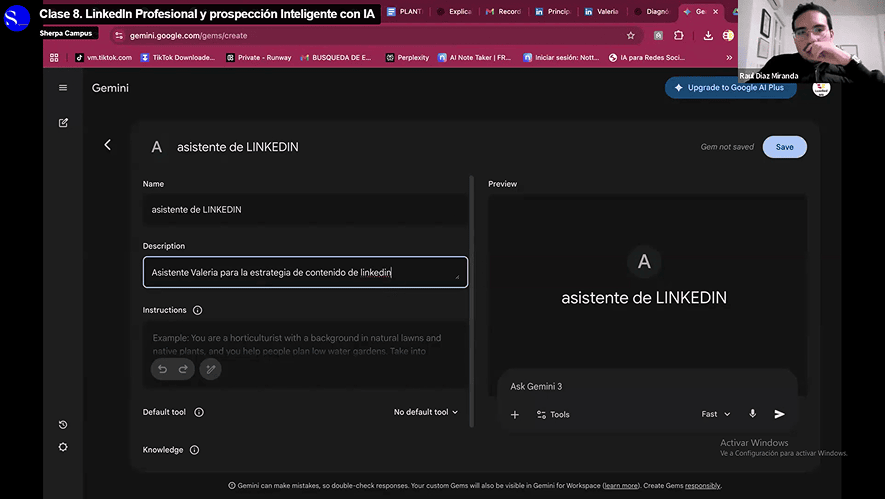Open the Perplexity bookmark

click(407, 58)
